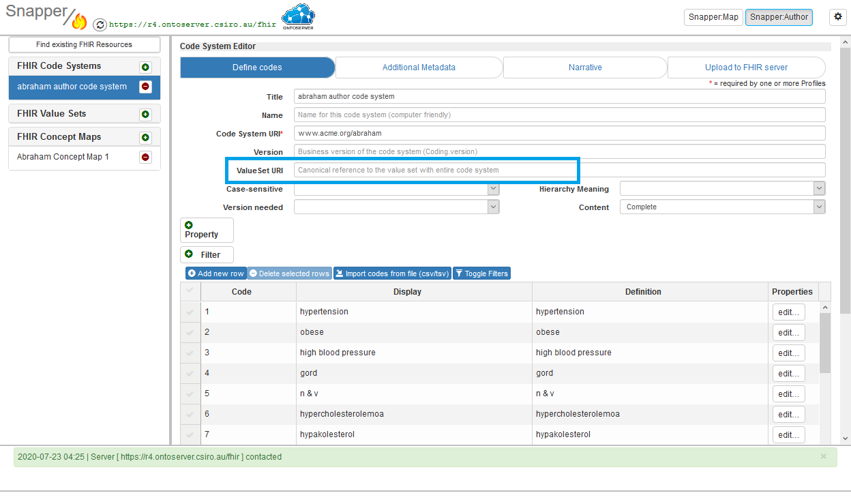Click the Definition column header

click(650, 292)
